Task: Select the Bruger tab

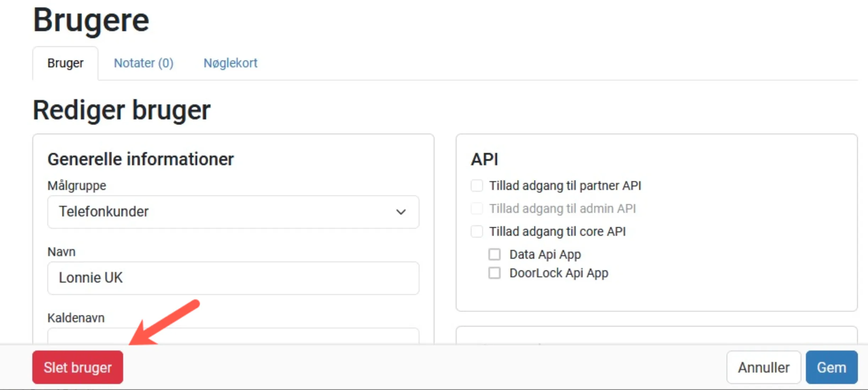Action: pos(65,63)
